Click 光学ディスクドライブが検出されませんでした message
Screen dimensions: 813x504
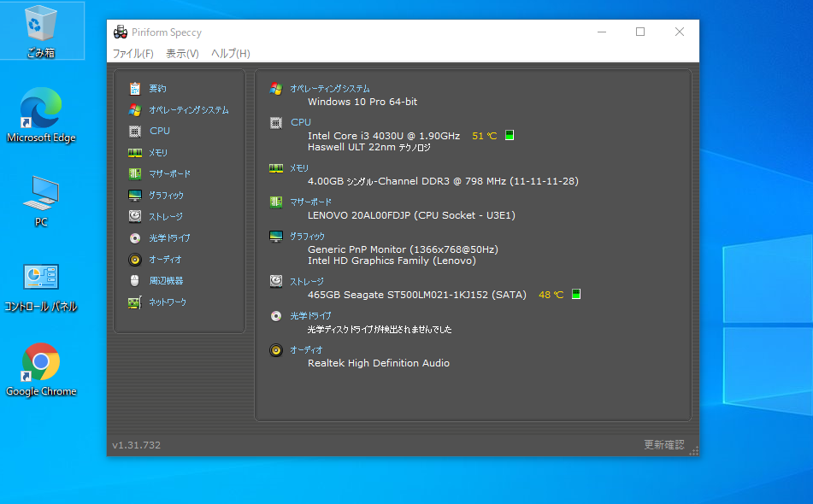[380, 330]
